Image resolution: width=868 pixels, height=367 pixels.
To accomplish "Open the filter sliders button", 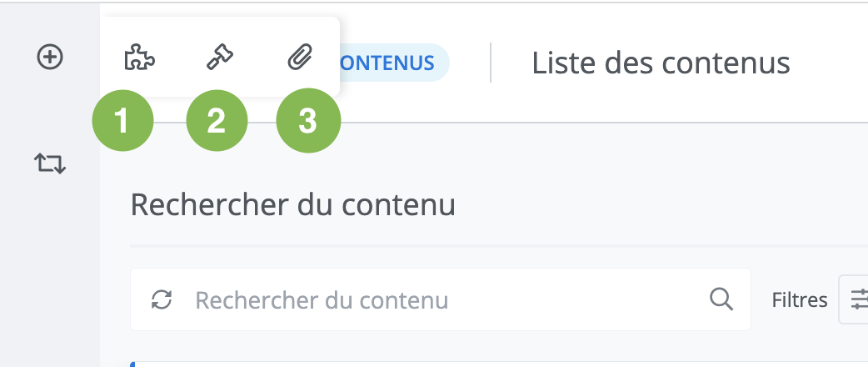I will pyautogui.click(x=856, y=299).
